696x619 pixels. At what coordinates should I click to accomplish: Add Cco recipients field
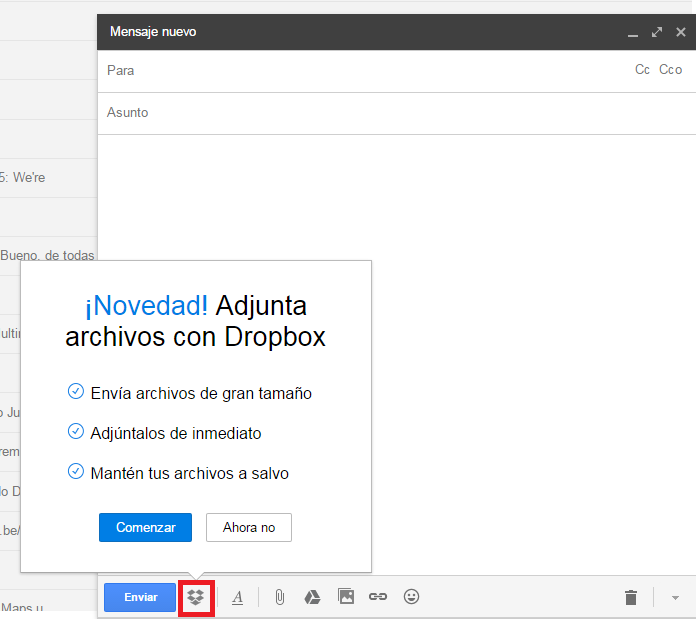point(670,70)
